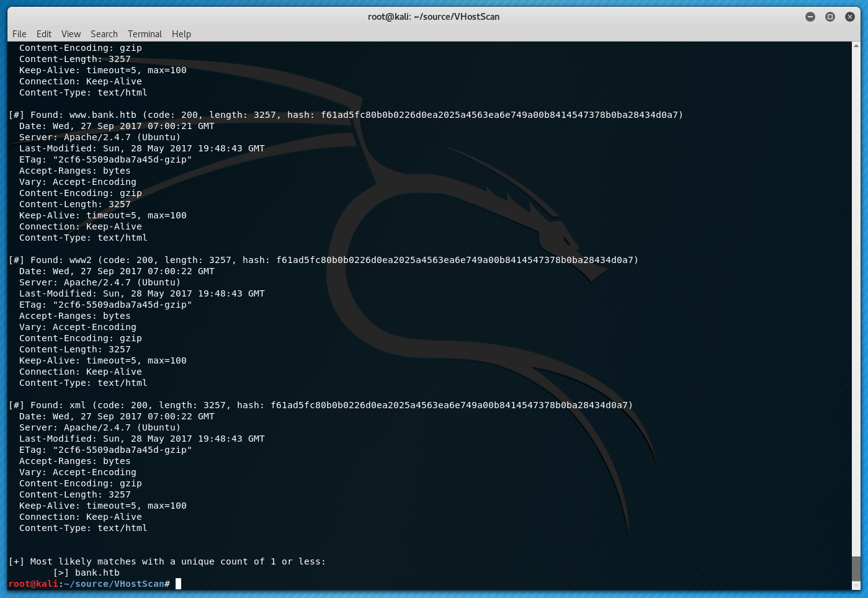The image size is (868, 598).
Task: Click the window title showing VHostScan path
Action: point(434,17)
